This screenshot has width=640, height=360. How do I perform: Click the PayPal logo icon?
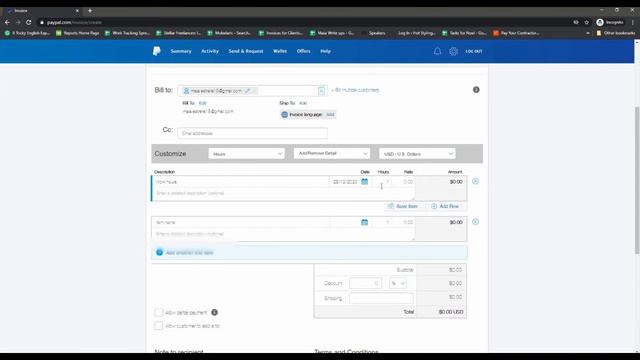coord(157,51)
